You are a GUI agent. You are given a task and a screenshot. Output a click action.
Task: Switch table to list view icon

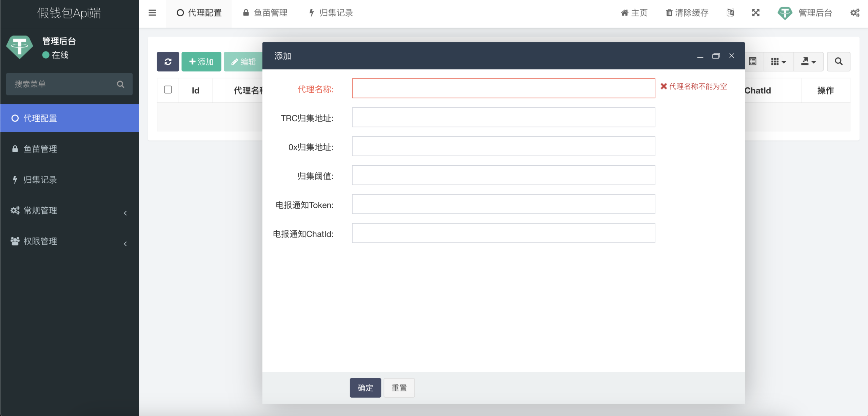(753, 62)
